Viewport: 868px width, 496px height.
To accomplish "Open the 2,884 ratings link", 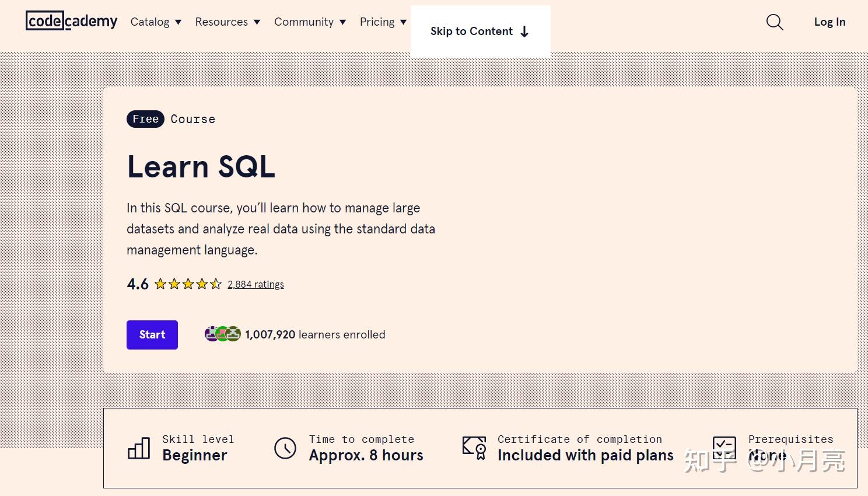I will coord(256,284).
